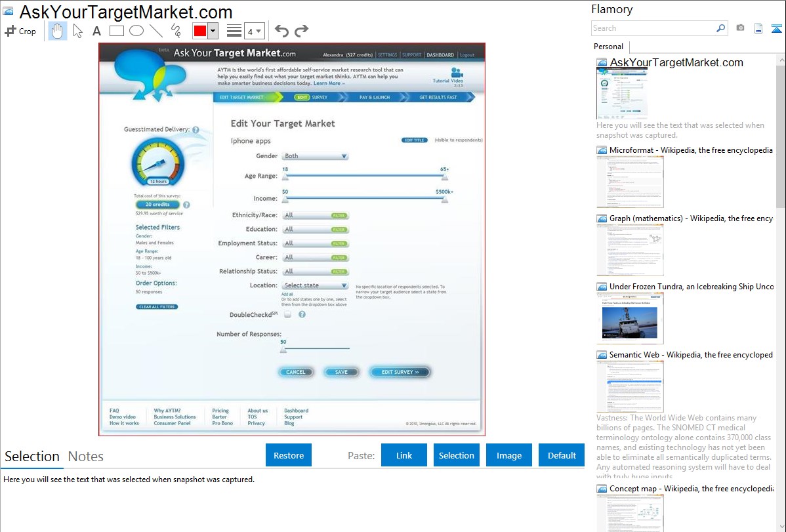
Task: Select the Crop tool
Action: coord(20,31)
